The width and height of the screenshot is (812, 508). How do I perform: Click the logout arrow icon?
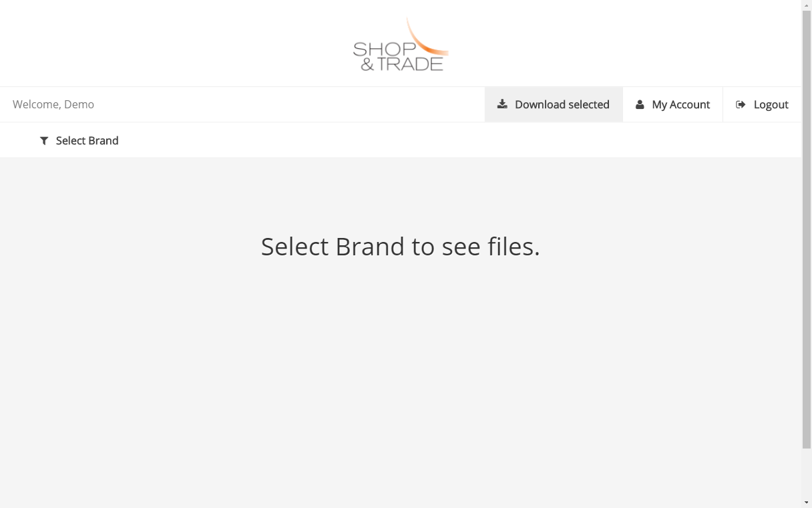coord(741,104)
